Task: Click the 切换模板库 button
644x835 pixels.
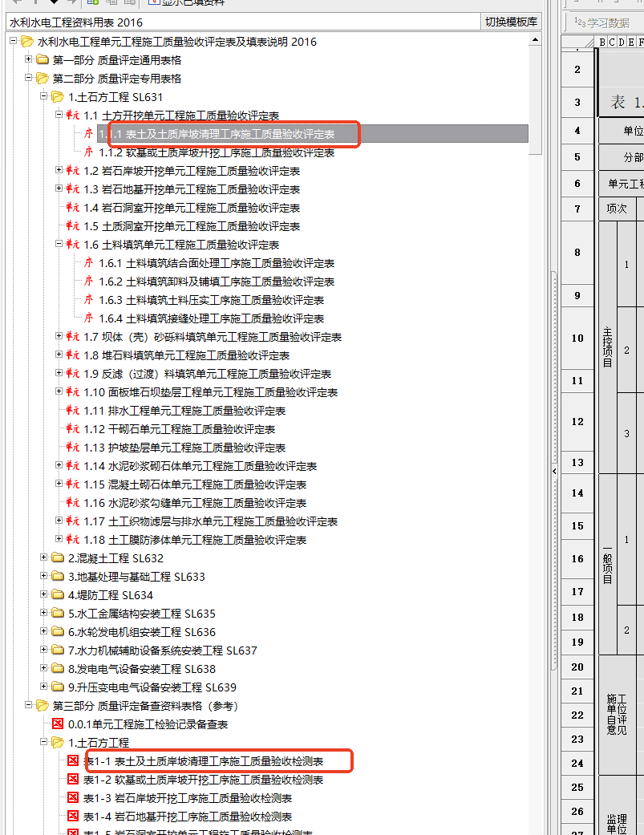Action: pos(511,22)
